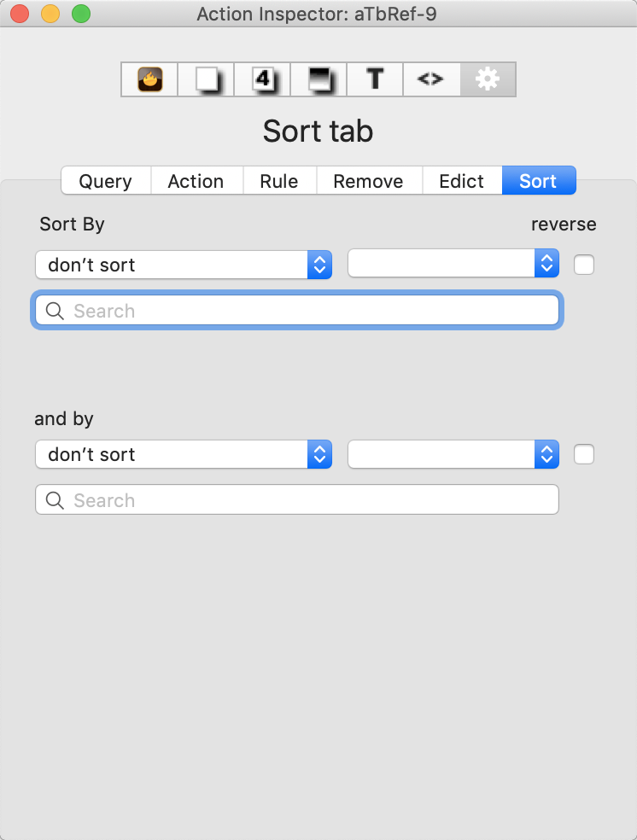The width and height of the screenshot is (637, 840).
Task: Select the Export inspector angle-brackets icon
Action: click(431, 79)
